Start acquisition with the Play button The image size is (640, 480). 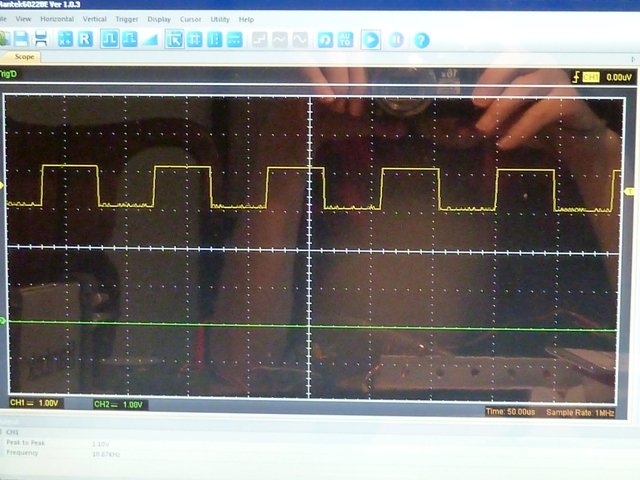click(x=371, y=40)
